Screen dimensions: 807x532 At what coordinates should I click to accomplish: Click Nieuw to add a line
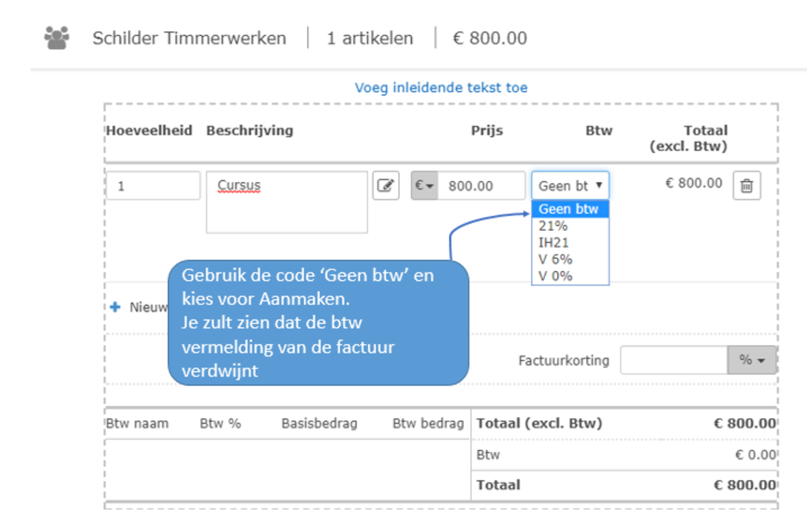pos(147,307)
